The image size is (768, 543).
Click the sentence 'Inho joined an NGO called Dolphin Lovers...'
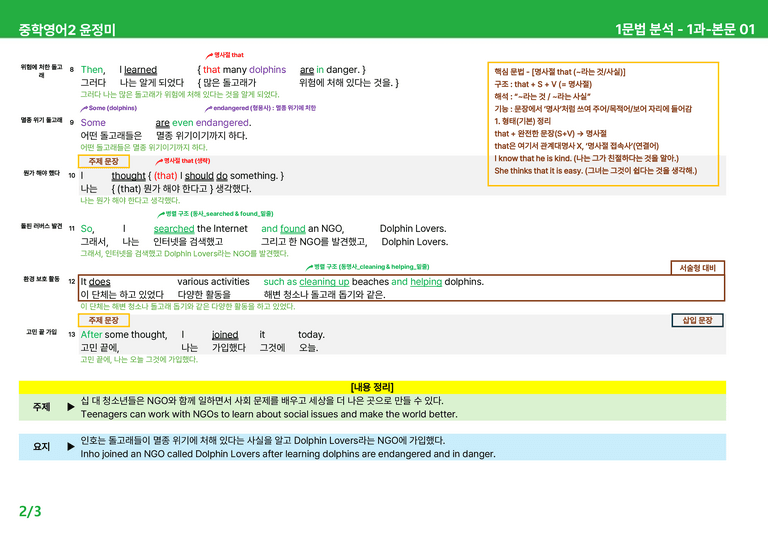point(288,454)
